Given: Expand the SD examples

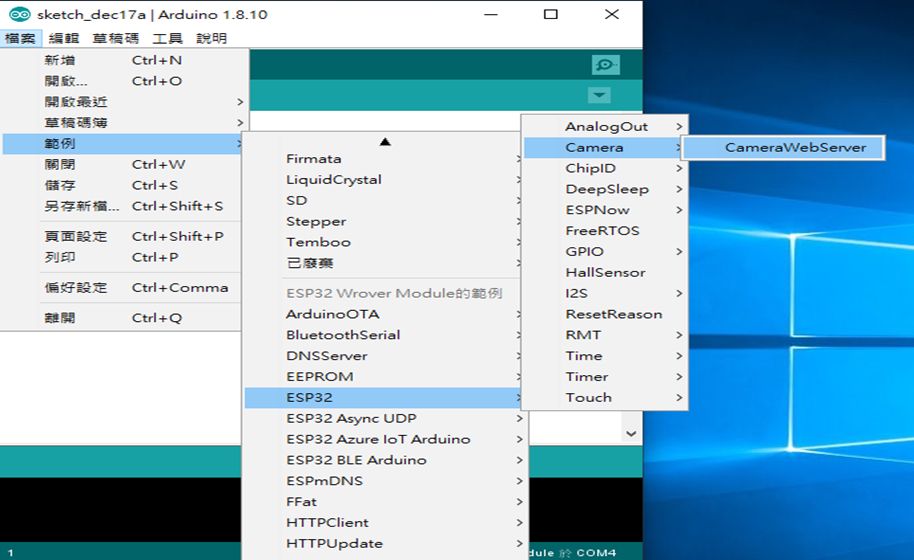Looking at the screenshot, I should tap(384, 200).
